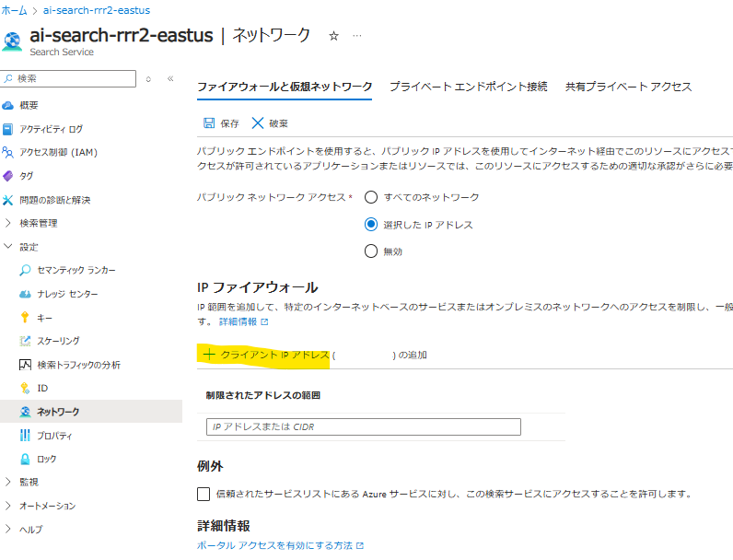Open アクティビティ ログ icon in sidebar
This screenshot has height=560, width=733.
click(x=8, y=129)
